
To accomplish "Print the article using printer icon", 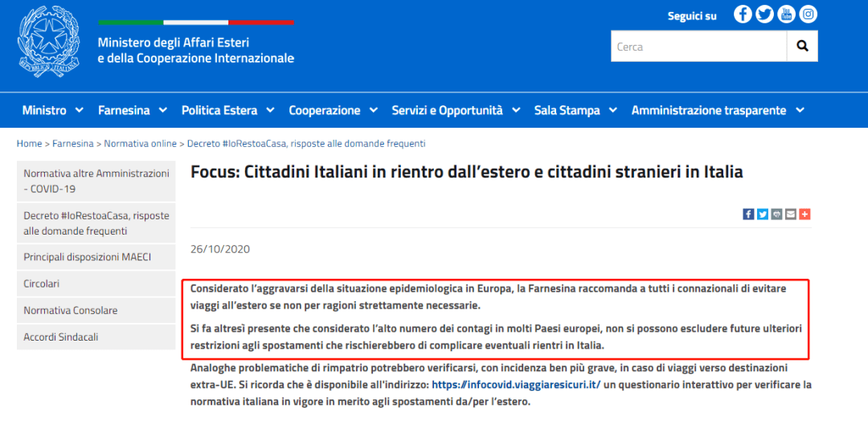I will pos(776,214).
